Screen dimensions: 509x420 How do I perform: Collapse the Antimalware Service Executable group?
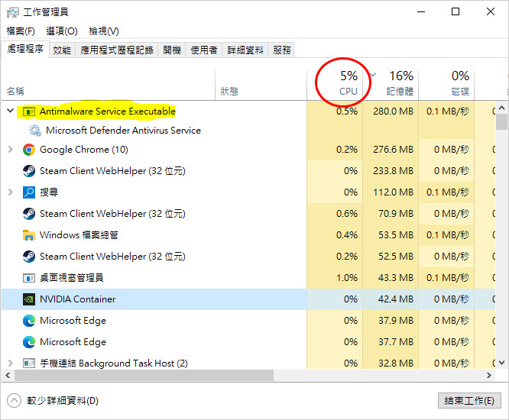click(x=11, y=111)
